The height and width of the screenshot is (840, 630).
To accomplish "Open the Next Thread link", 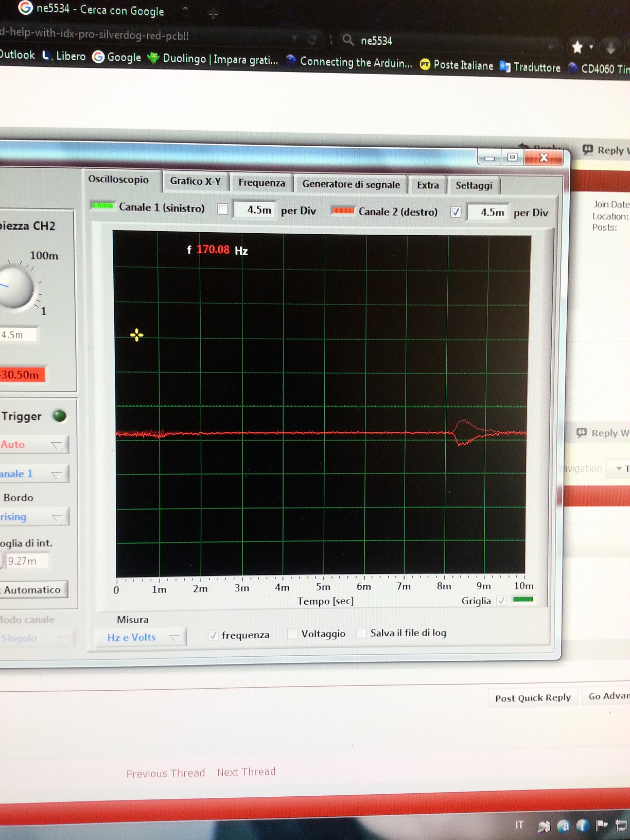I will click(246, 772).
